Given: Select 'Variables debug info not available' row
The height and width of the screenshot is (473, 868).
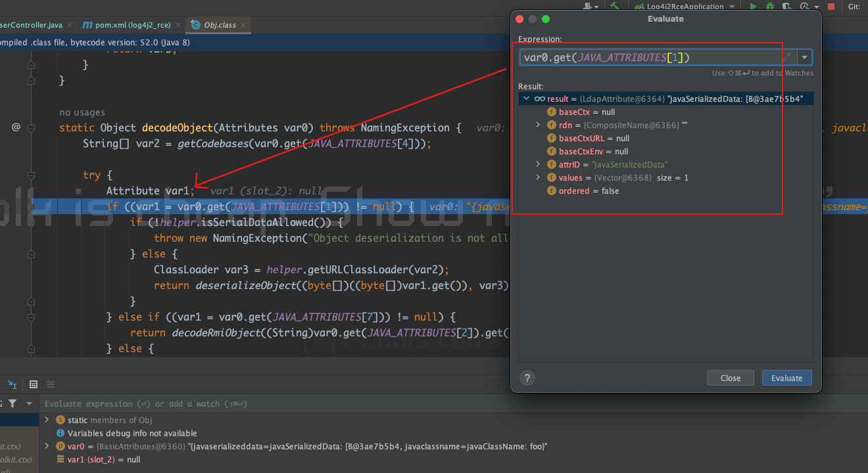Looking at the screenshot, I should click(x=454, y=433).
